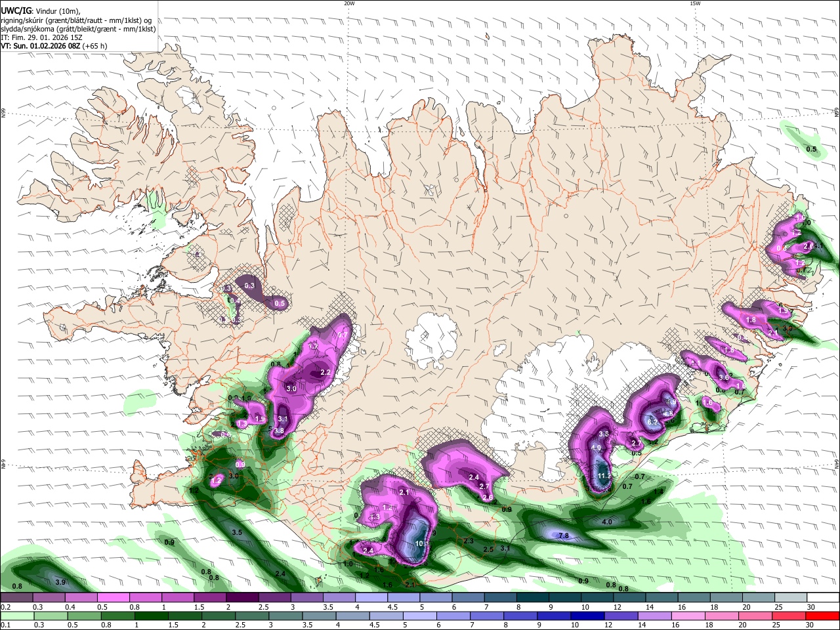Click the darkest green rain swatch between 1 and 1.5
The height and width of the screenshot is (630, 840).
tap(151, 616)
